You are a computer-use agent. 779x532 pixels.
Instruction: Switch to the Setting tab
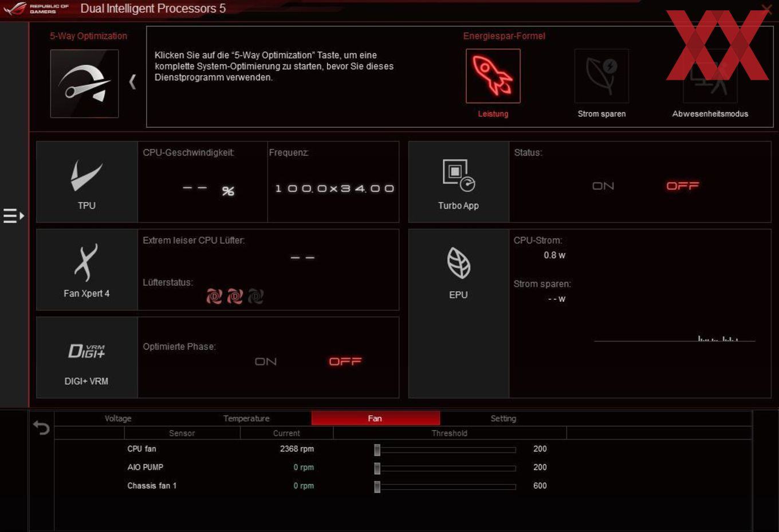tap(503, 419)
